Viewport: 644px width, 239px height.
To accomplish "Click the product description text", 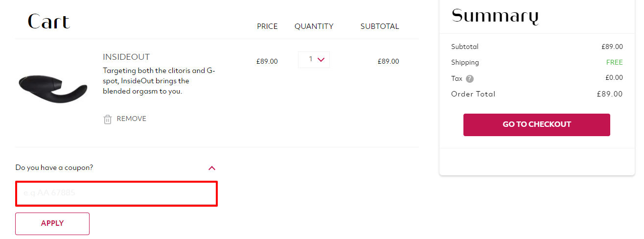I will pyautogui.click(x=159, y=81).
